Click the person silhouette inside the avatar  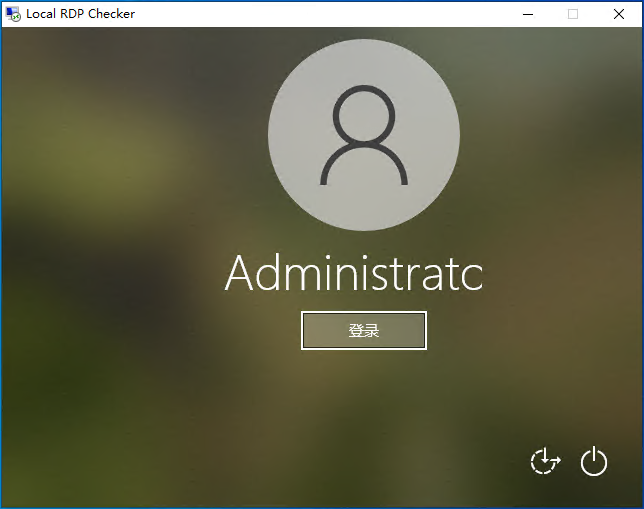click(364, 135)
